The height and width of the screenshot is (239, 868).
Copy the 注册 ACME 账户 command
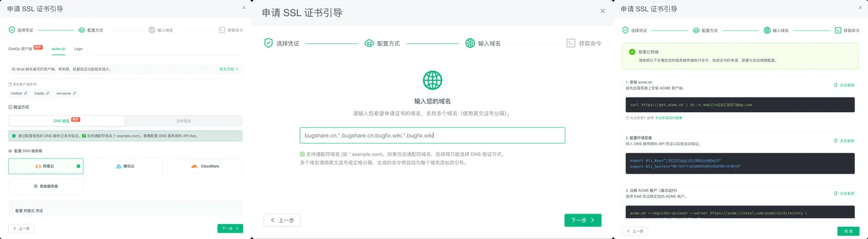(x=844, y=193)
